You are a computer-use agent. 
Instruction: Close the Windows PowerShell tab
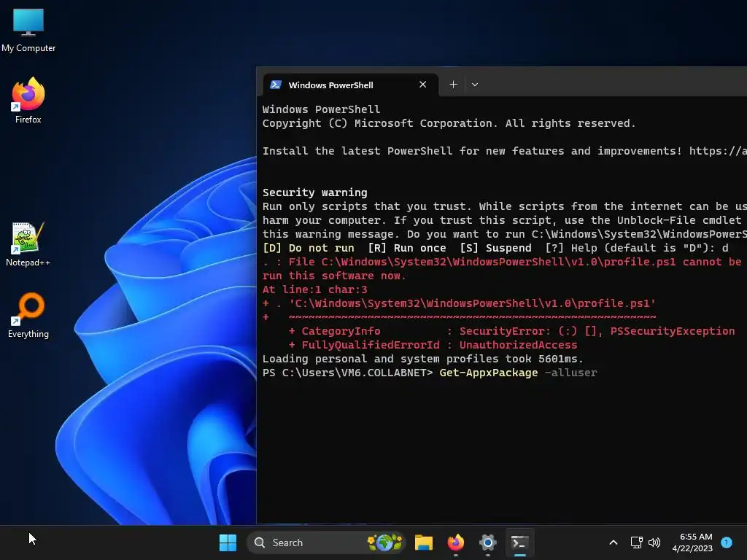tap(422, 85)
